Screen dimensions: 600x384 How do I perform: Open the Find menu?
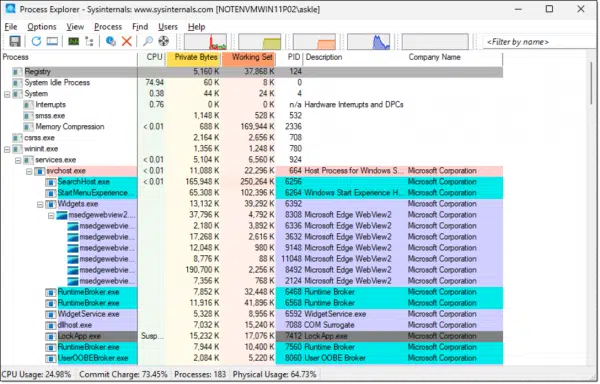pos(140,27)
